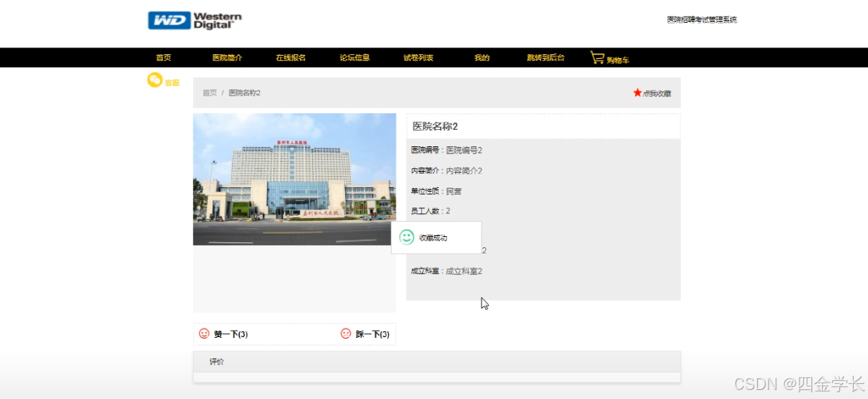Click the hospital building photo
Image resolution: width=868 pixels, height=399 pixels.
coord(295,179)
